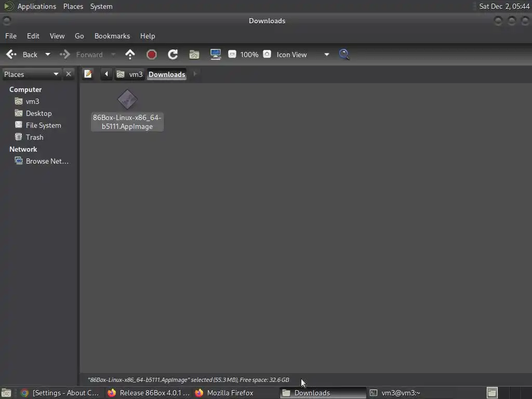Open the Computer toolbar icon
The image size is (532, 399).
click(216, 54)
